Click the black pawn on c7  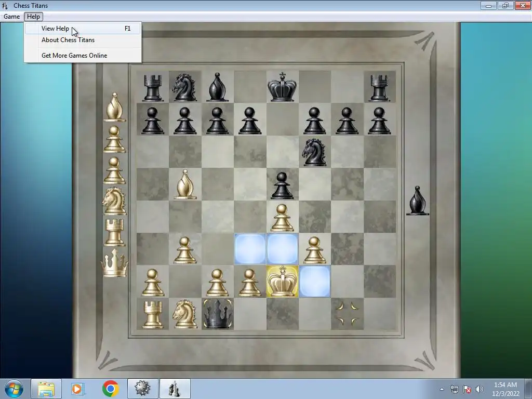point(217,121)
